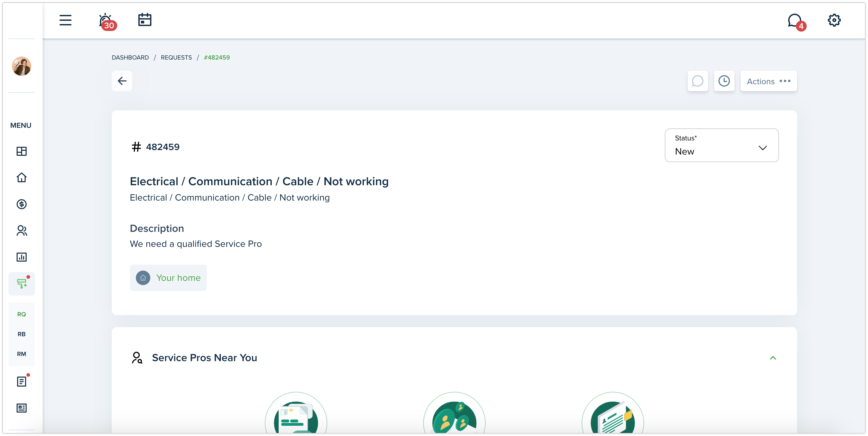Open the Status dropdown showing New
This screenshot has height=436, width=868.
721,145
